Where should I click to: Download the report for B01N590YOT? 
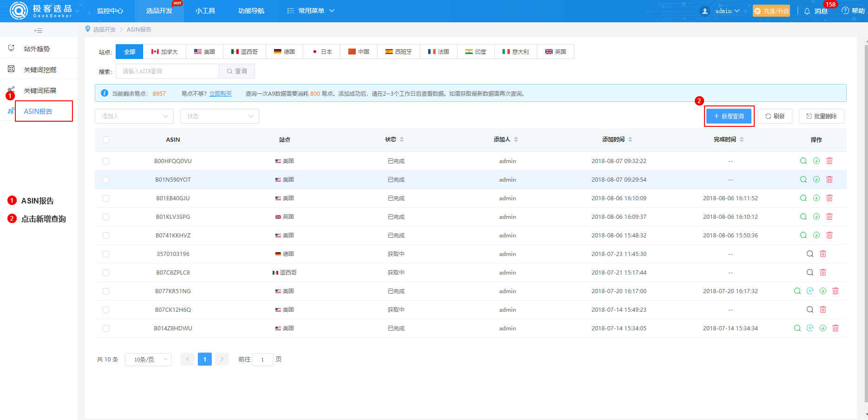pyautogui.click(x=816, y=179)
